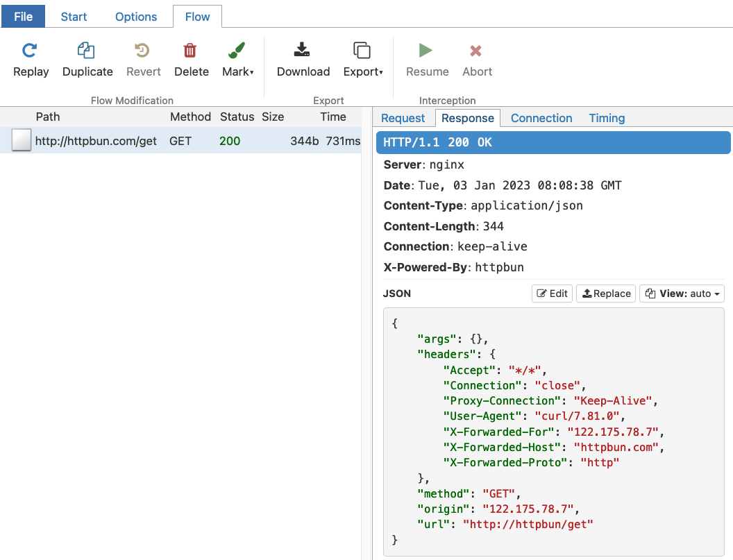
Task: Select the Response tab
Action: click(x=467, y=118)
